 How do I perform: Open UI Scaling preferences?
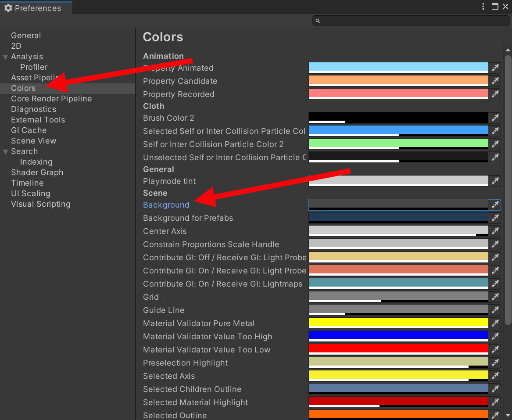coord(31,194)
